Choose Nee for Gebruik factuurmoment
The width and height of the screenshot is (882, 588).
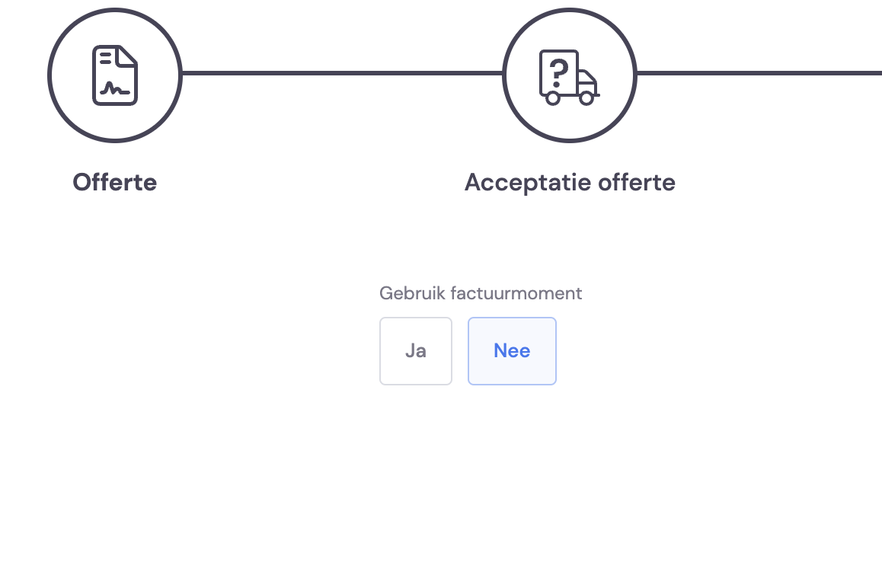point(512,351)
